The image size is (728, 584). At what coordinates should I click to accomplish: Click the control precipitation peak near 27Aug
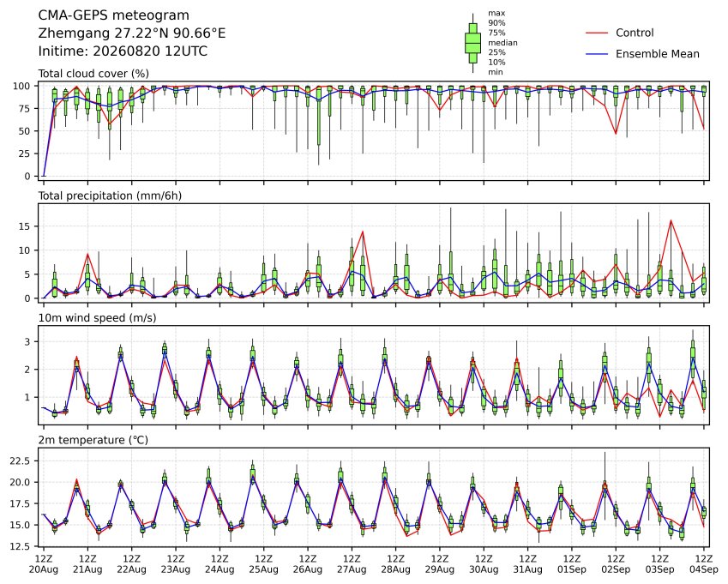coord(363,232)
